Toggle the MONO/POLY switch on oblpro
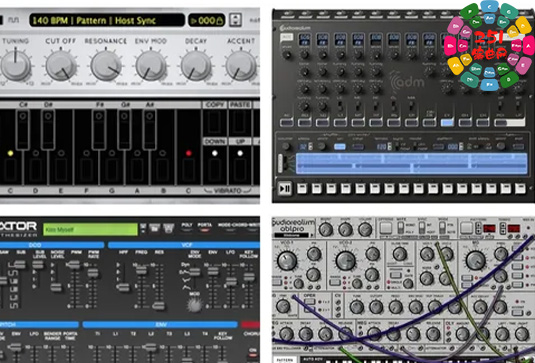This screenshot has width=535, height=363. click(x=401, y=228)
